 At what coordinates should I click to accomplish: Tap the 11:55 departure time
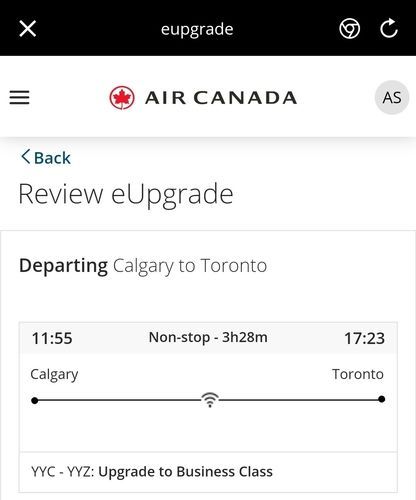tap(52, 338)
